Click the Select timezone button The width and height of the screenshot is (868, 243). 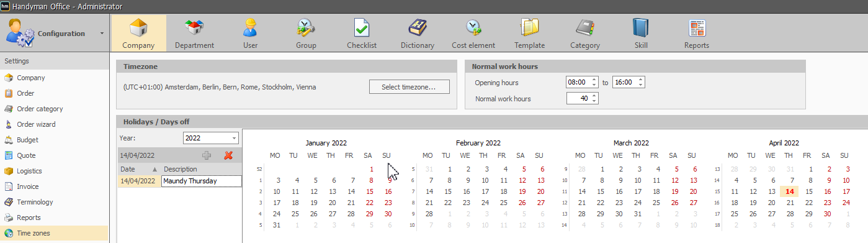click(409, 87)
